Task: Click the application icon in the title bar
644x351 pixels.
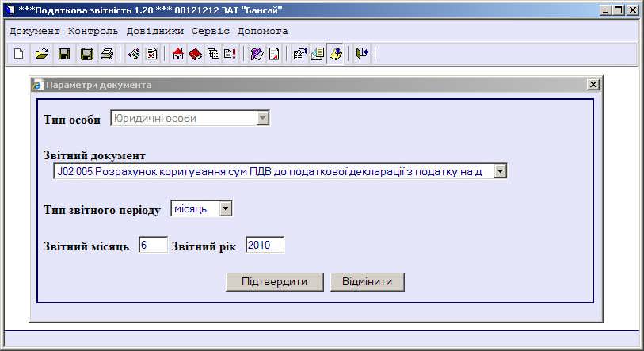Action: point(10,10)
